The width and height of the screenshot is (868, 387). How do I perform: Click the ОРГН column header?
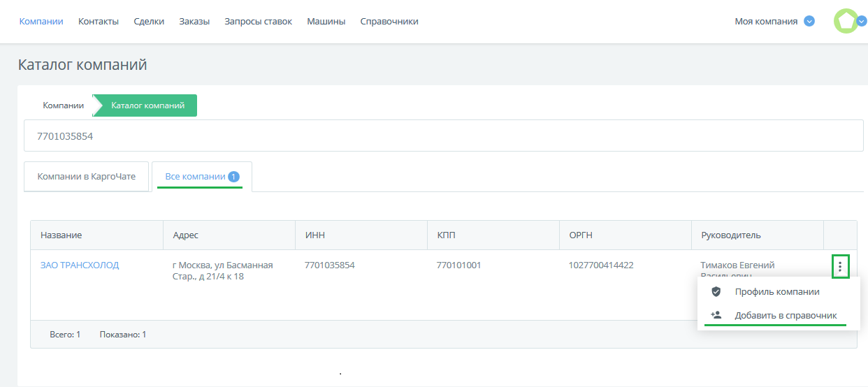(625, 235)
